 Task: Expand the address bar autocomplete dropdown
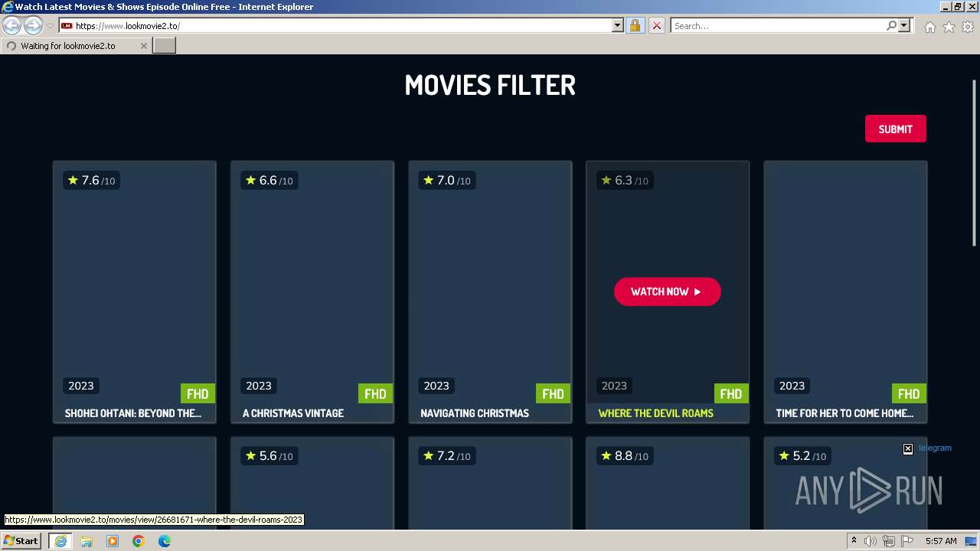[618, 25]
